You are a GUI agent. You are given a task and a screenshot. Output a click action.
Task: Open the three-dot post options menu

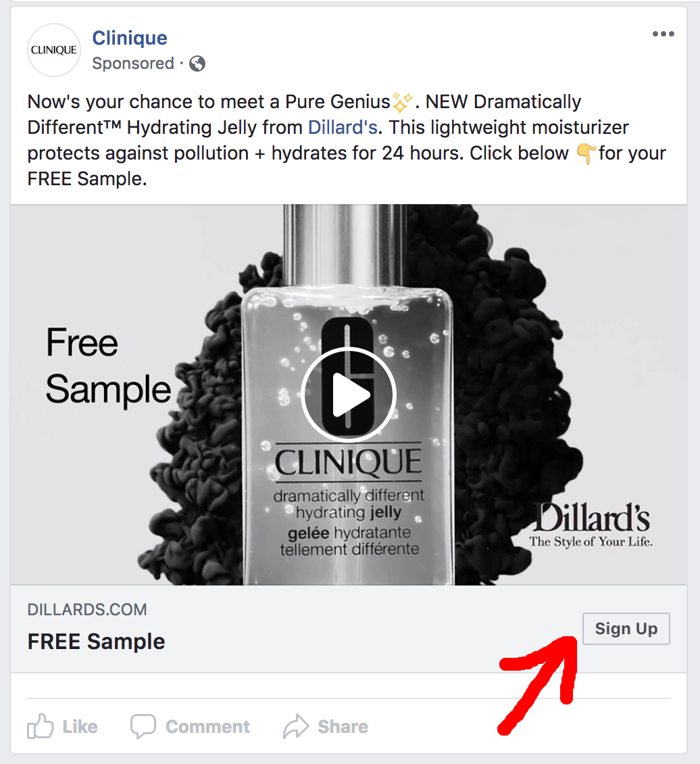point(663,34)
